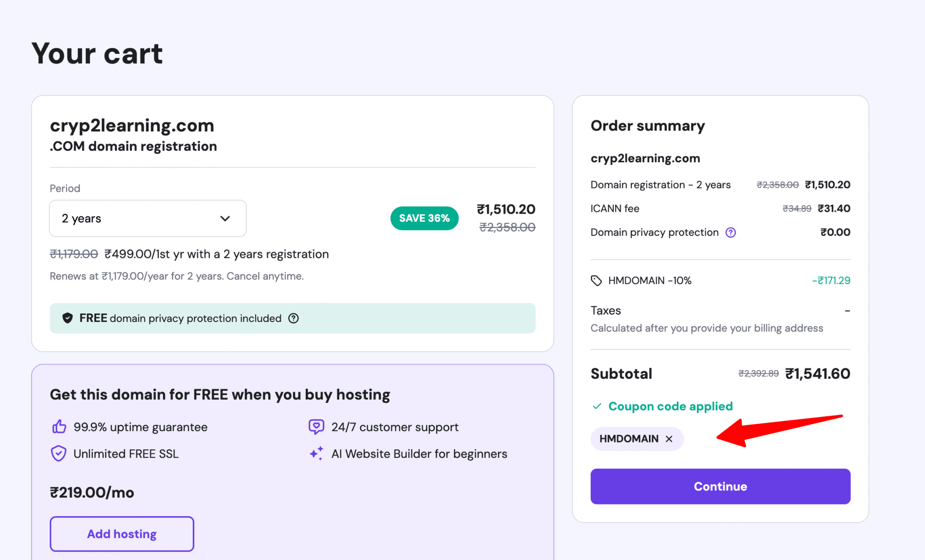Click the SAVE 36% badge
Screen dimensions: 925x560
pyautogui.click(x=424, y=218)
